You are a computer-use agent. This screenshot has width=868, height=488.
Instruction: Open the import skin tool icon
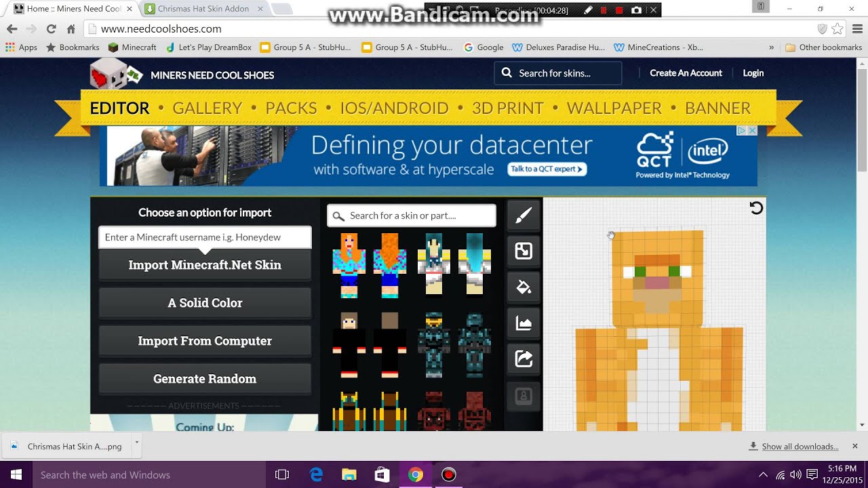click(x=524, y=251)
